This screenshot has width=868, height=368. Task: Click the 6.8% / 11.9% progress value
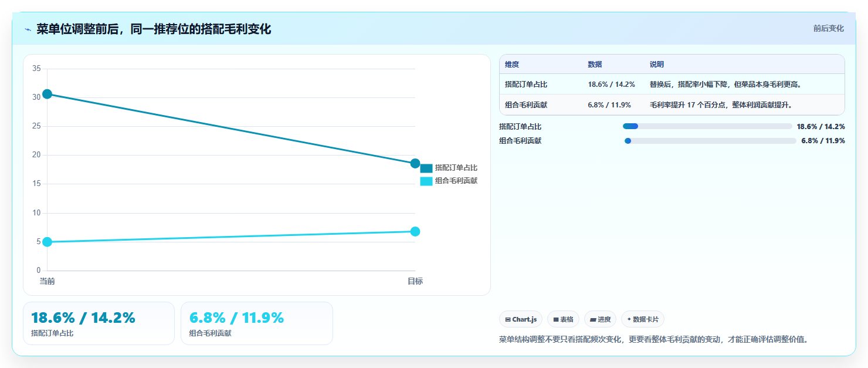tap(823, 141)
